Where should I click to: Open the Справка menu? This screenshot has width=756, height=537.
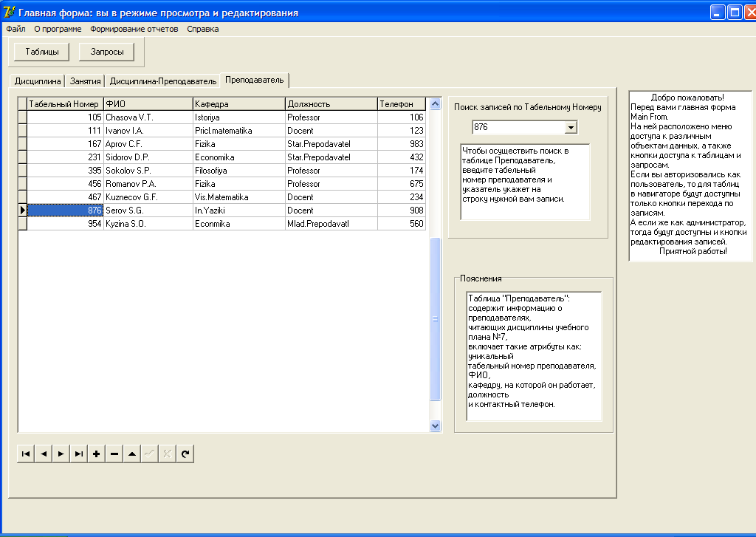(x=203, y=29)
